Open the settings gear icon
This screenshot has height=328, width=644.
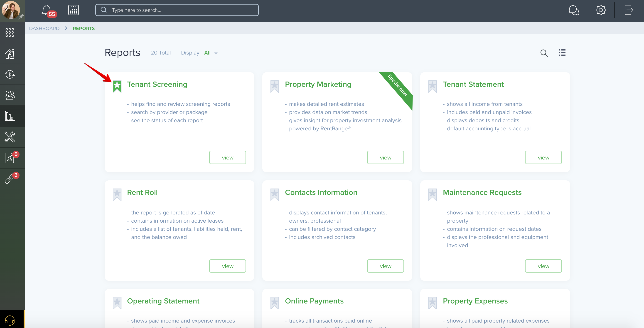pos(600,10)
